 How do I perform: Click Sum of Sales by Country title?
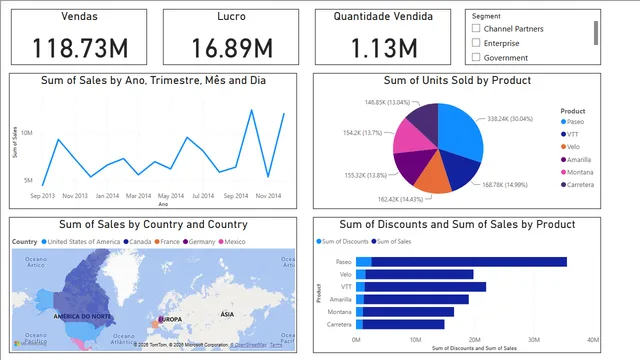tap(153, 224)
